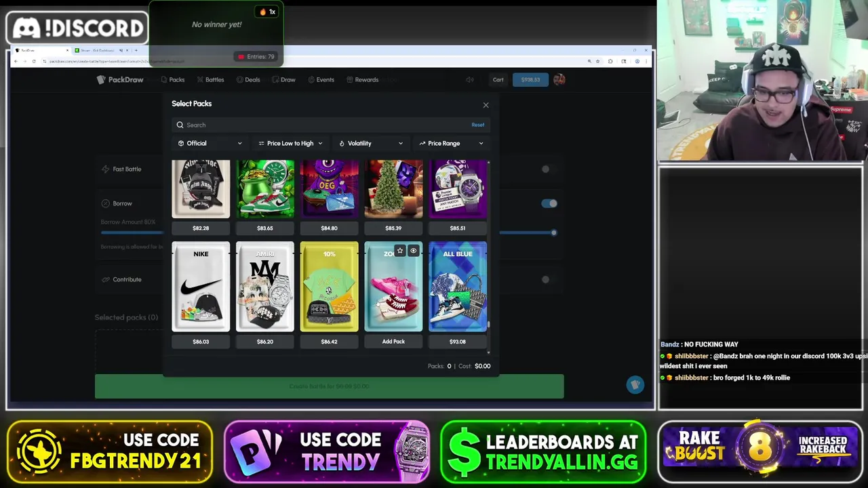Switch to the PackDraw browser tab
This screenshot has height=488, width=868.
pos(41,50)
